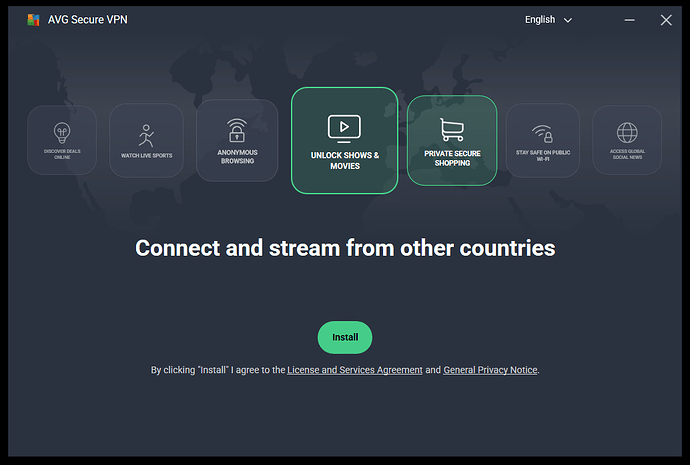The image size is (690, 465).
Task: Click the 'Anonymous Browsing' label text
Action: (236, 156)
